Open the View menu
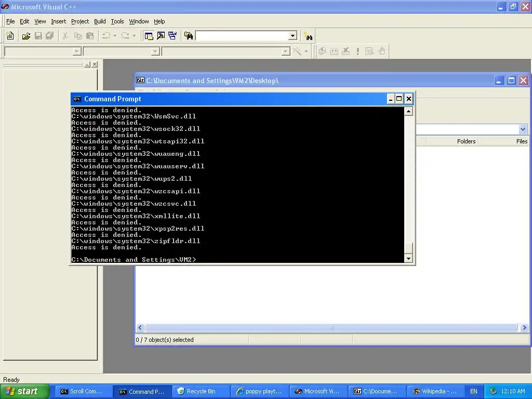 pos(40,21)
